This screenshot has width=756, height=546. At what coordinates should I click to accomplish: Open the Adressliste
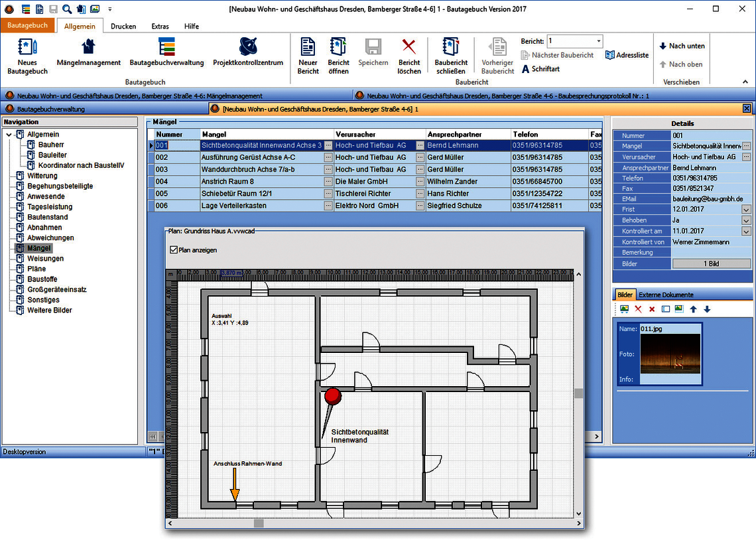coord(627,55)
